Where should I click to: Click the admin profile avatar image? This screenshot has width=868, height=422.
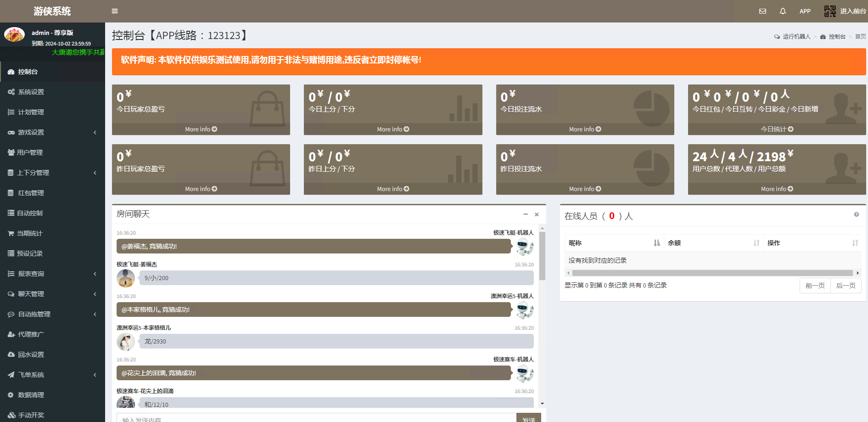tap(14, 34)
